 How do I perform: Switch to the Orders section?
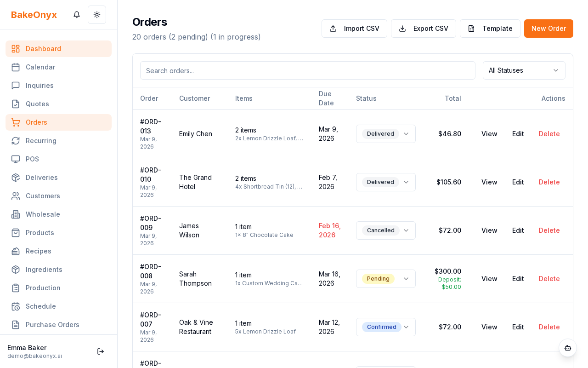(36, 122)
